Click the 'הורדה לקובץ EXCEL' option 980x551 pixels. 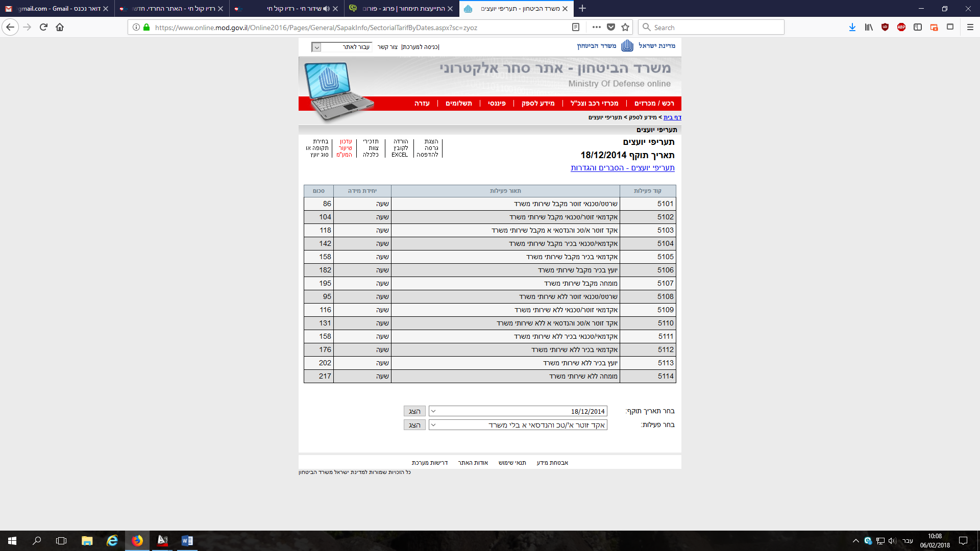pyautogui.click(x=400, y=148)
